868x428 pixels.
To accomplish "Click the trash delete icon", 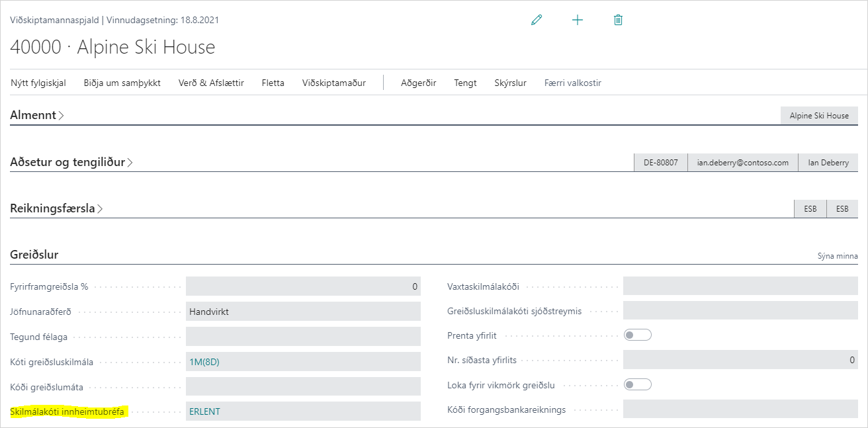I will tap(618, 20).
